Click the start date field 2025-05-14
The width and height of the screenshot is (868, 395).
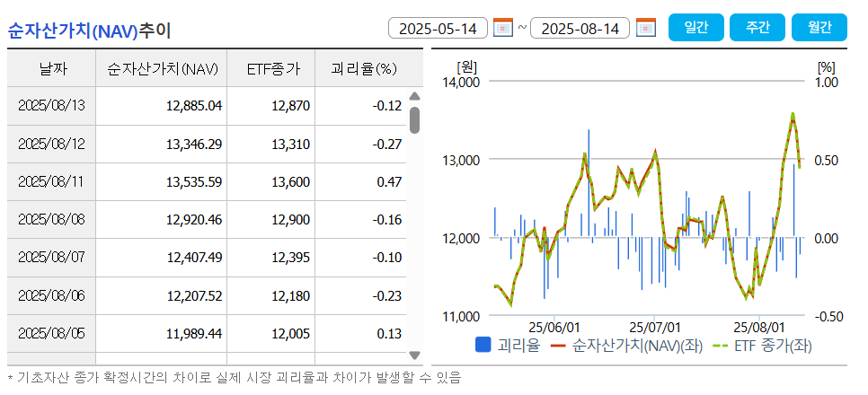[x=438, y=28]
